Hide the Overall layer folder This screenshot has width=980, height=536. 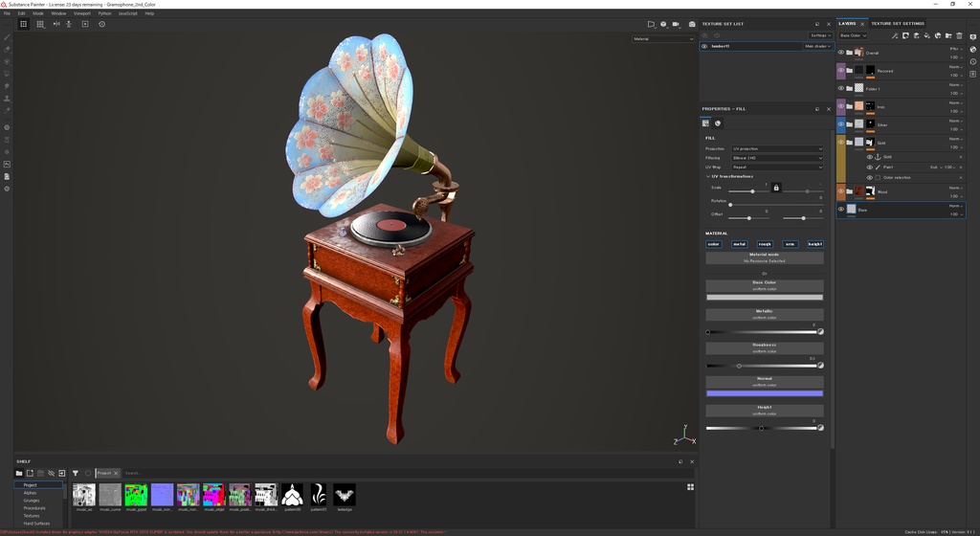point(840,53)
